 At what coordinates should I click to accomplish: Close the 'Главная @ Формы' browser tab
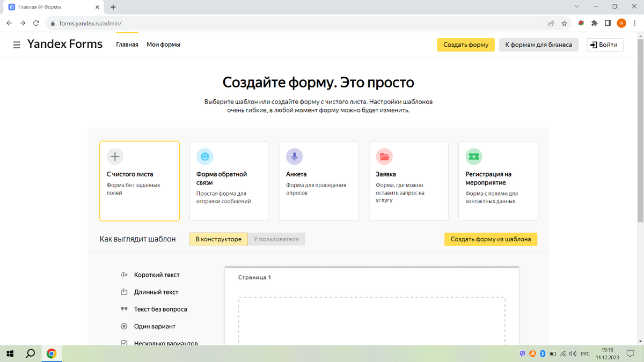97,8
